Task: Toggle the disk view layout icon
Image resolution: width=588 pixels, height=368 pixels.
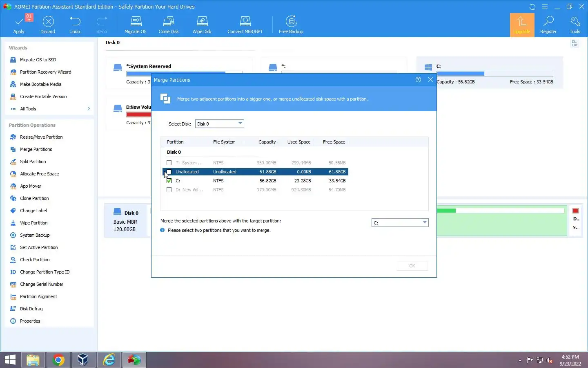Action: (x=575, y=43)
